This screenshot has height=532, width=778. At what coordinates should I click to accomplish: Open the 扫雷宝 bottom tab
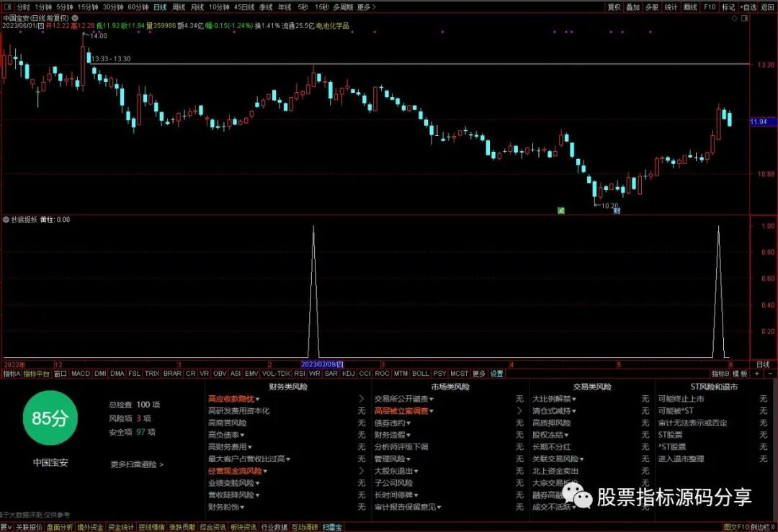[x=332, y=527]
